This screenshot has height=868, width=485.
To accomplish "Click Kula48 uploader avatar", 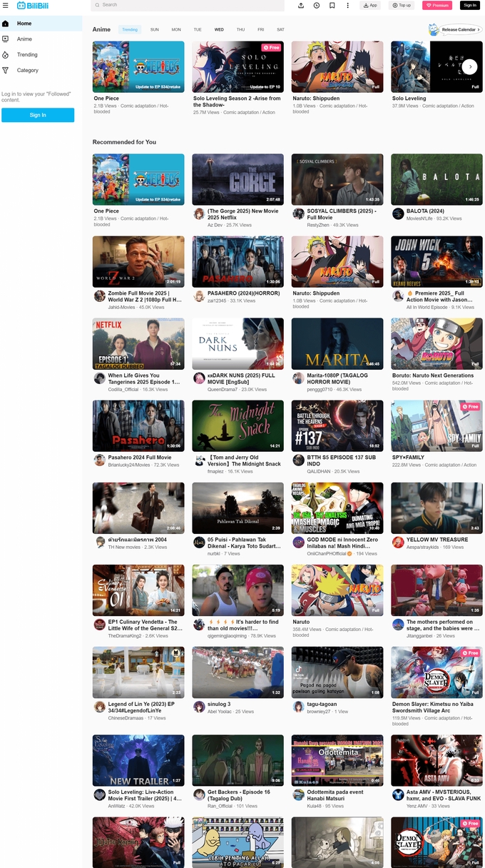I will (299, 795).
